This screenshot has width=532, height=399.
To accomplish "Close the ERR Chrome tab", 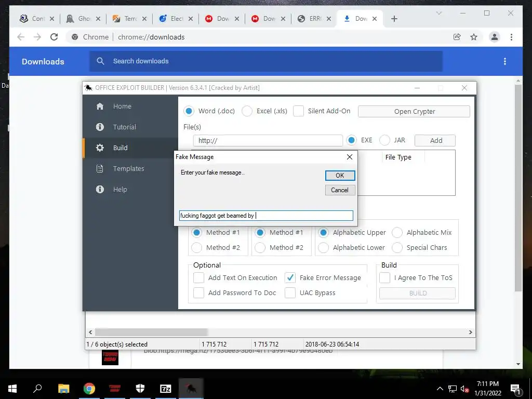I will (x=329, y=19).
